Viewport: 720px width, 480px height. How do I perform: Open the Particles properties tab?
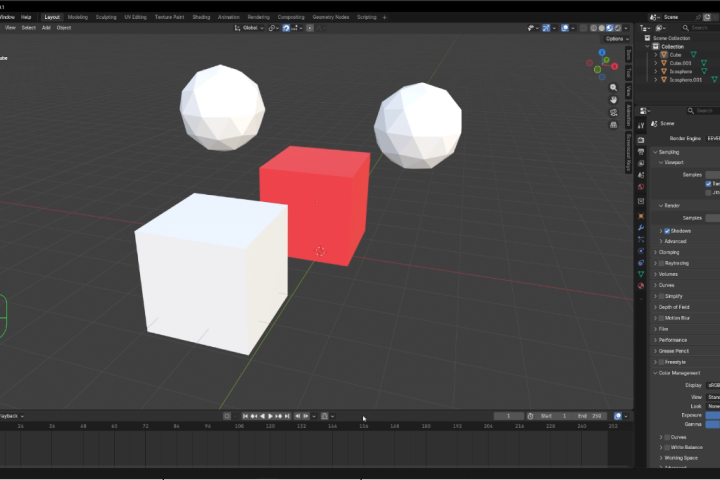641,239
